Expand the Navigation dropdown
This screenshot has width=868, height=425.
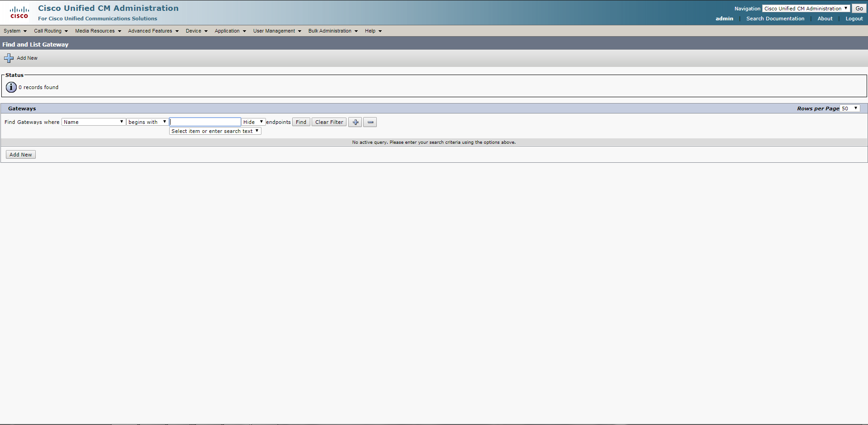(806, 9)
